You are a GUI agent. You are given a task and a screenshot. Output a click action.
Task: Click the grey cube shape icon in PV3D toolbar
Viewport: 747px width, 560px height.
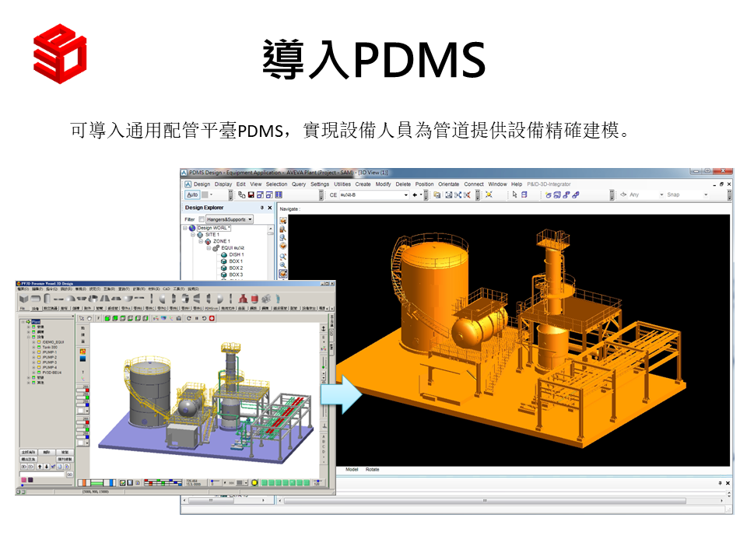(23, 299)
